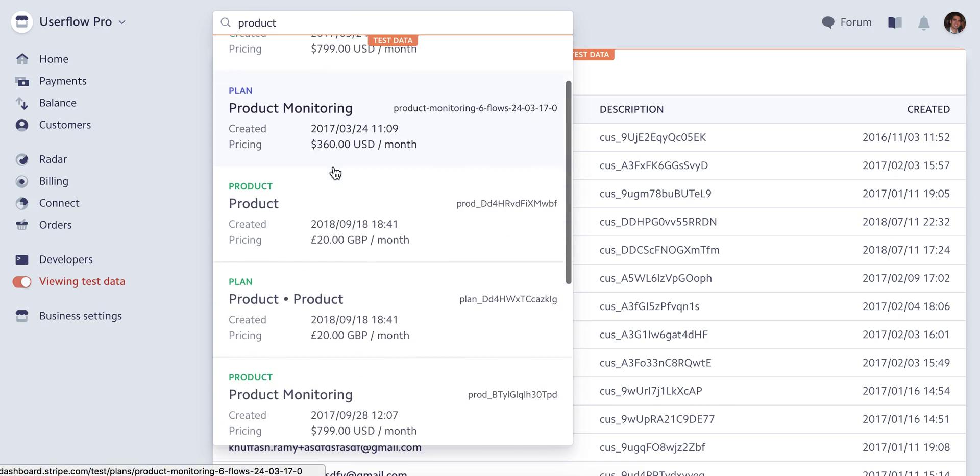Open Product Monitoring plan at $360.00 USD
980x476 pixels.
click(x=389, y=118)
